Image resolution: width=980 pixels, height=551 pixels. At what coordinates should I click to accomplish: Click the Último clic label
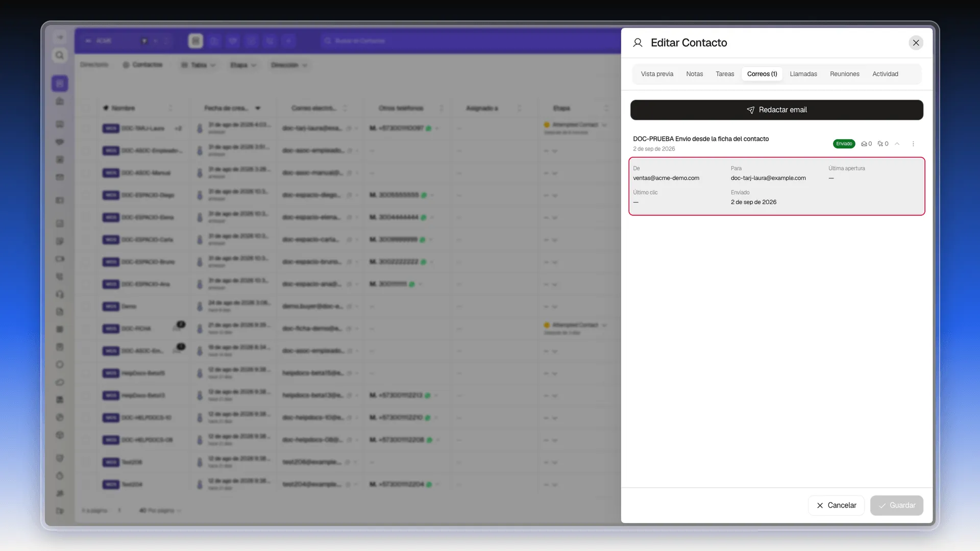tap(645, 192)
